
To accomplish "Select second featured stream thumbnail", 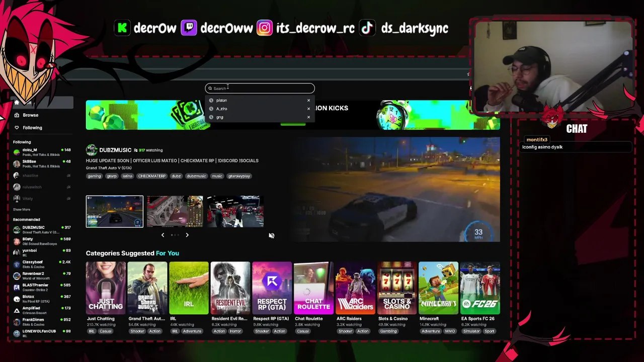I will tap(175, 212).
